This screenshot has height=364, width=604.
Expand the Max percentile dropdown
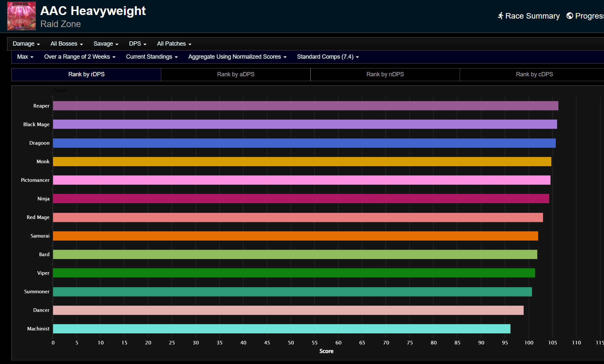coord(25,57)
